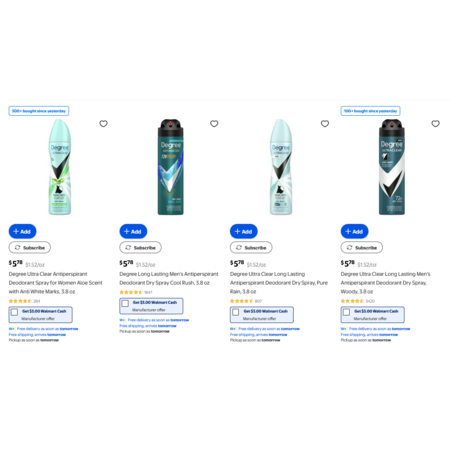Viewport: 450px width, 450px height.
Task: Add Pure Rain deodorant to cart
Action: (x=244, y=231)
